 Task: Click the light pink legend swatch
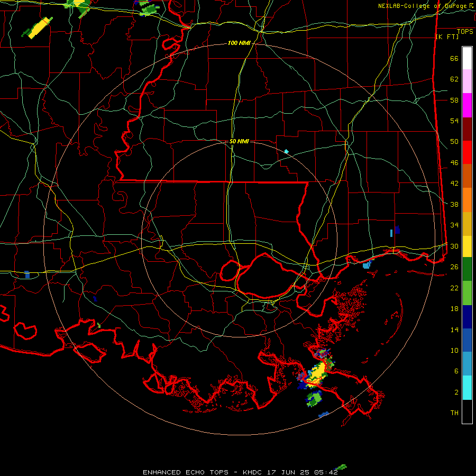pos(467,81)
